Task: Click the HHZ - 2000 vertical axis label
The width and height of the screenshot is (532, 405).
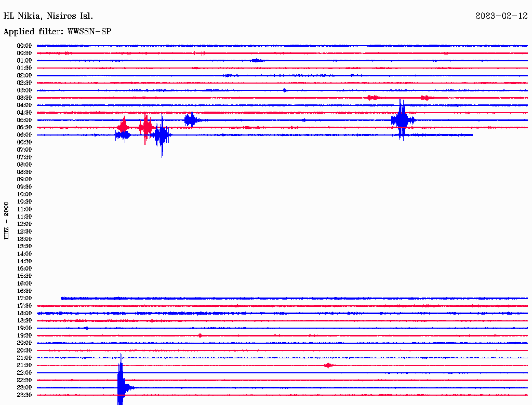Action: click(6, 221)
